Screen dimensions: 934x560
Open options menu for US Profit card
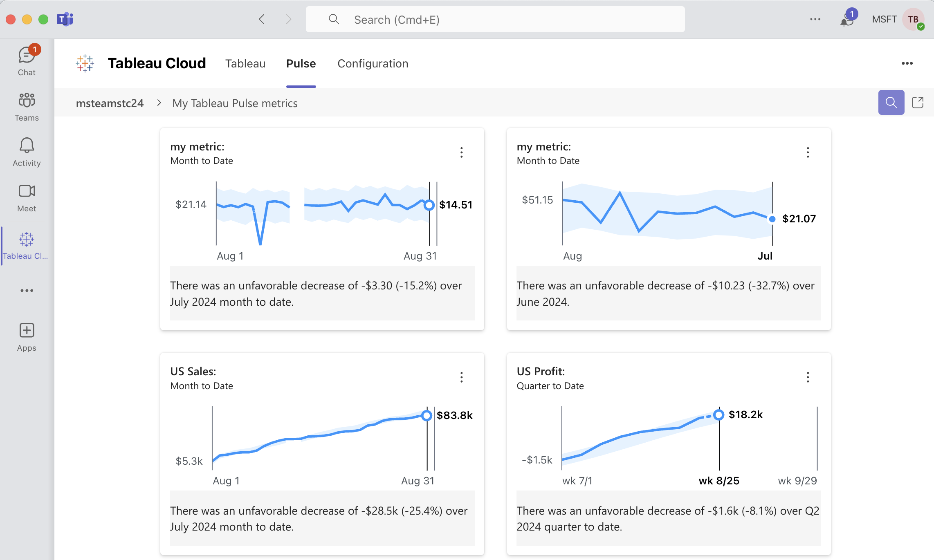pos(808,377)
